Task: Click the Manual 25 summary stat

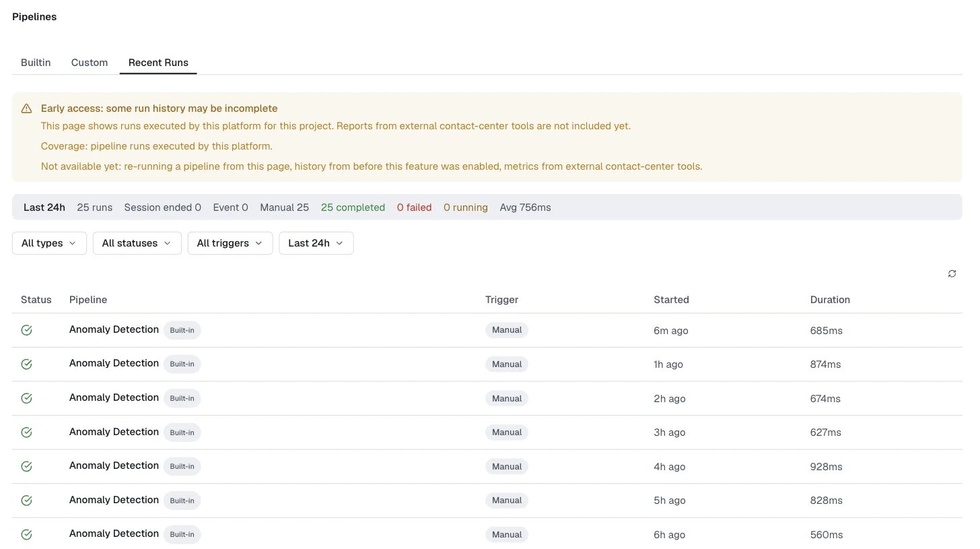Action: [285, 207]
